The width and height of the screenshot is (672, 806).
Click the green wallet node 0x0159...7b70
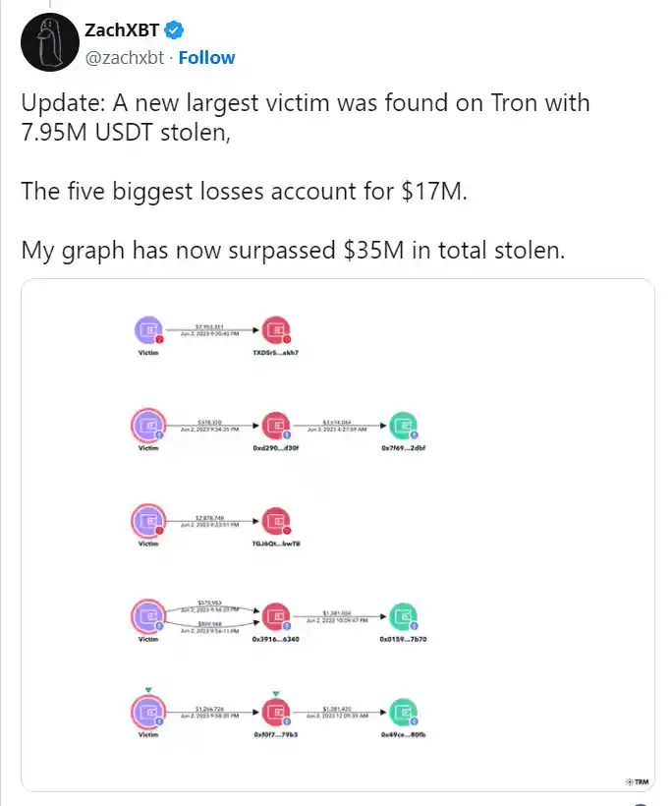pyautogui.click(x=402, y=615)
